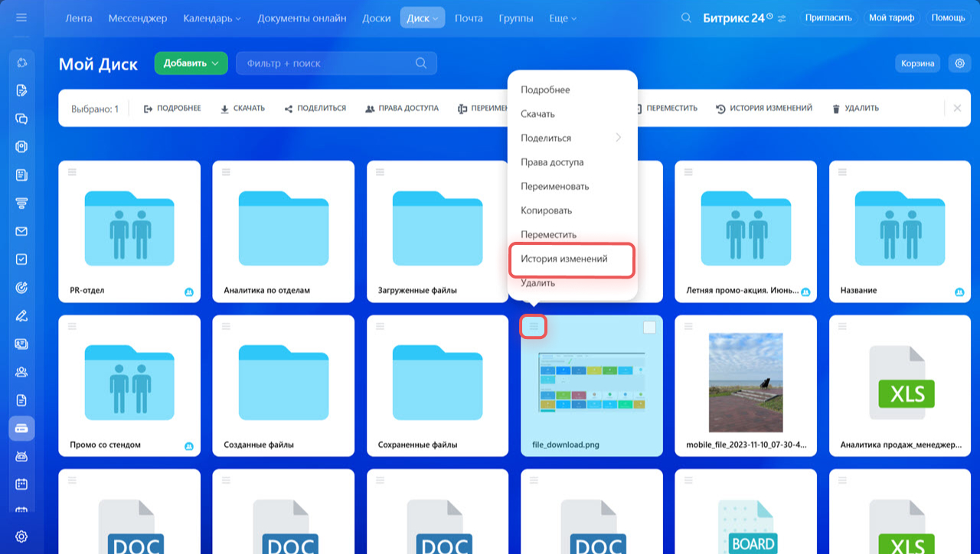Go to the Лента tab
The height and width of the screenshot is (554, 980).
79,18
